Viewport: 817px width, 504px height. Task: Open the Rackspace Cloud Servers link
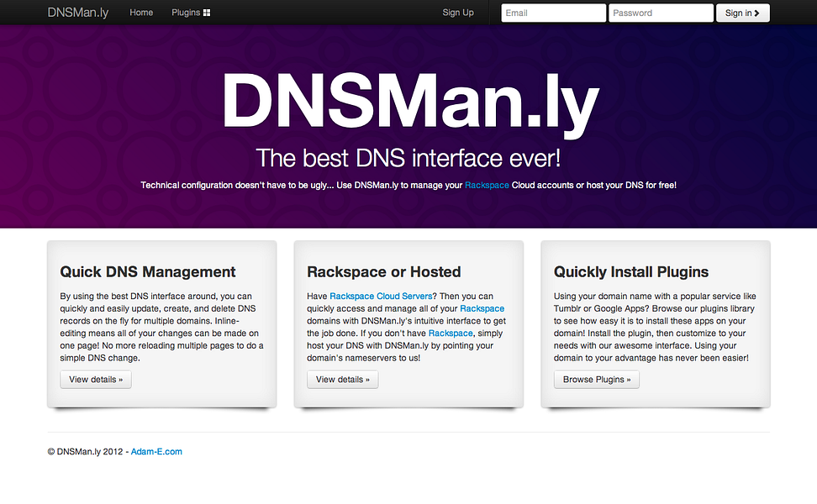coord(381,297)
